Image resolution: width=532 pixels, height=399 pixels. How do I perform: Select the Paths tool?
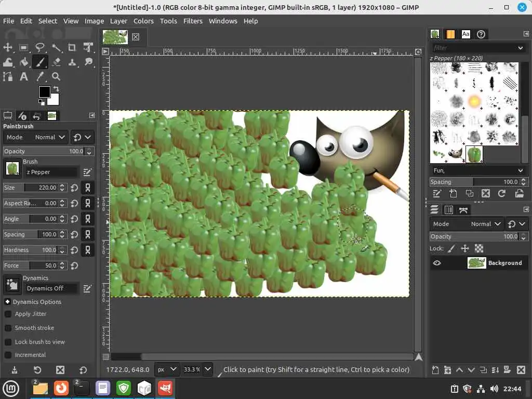tap(7, 76)
